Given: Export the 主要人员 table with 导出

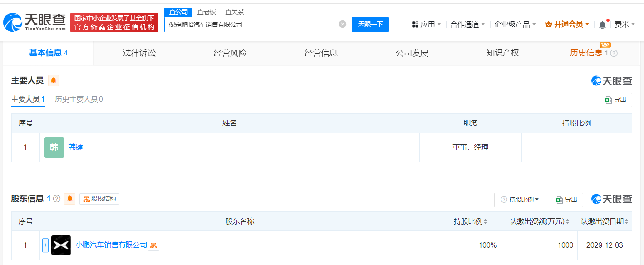Looking at the screenshot, I should click(x=616, y=100).
